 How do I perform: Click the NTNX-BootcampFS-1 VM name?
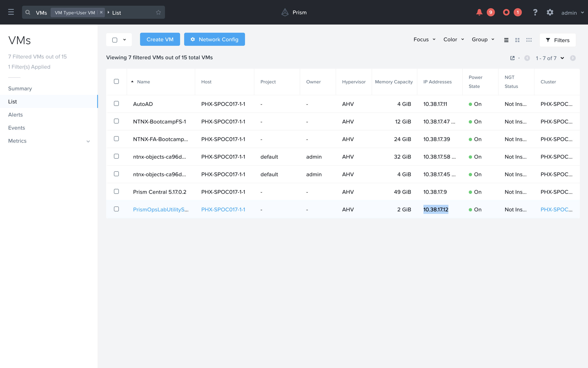pos(159,121)
